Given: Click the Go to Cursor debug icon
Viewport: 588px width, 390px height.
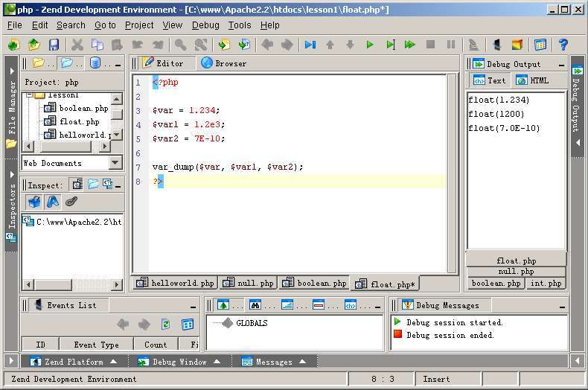Looking at the screenshot, I should (x=390, y=45).
